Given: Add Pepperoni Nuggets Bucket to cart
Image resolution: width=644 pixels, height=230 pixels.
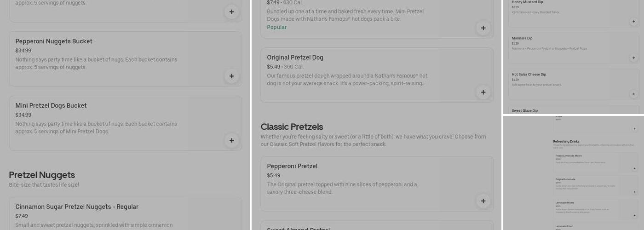Looking at the screenshot, I should (x=231, y=76).
